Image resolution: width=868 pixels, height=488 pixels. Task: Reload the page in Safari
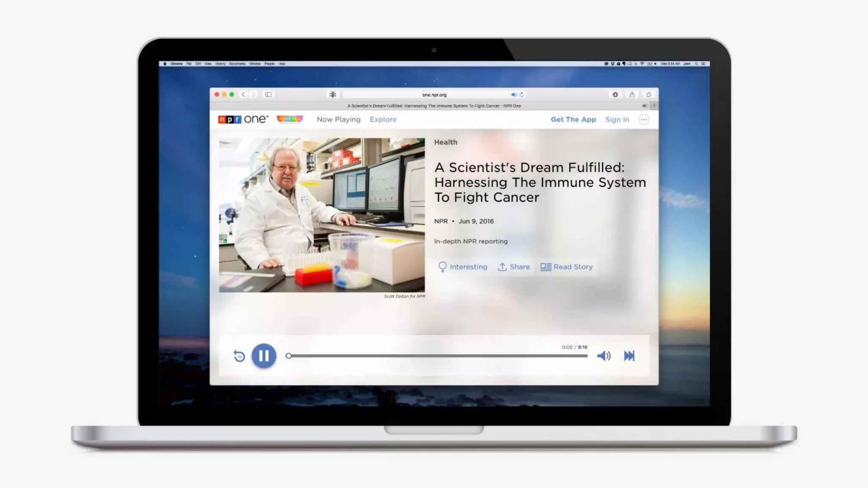522,94
